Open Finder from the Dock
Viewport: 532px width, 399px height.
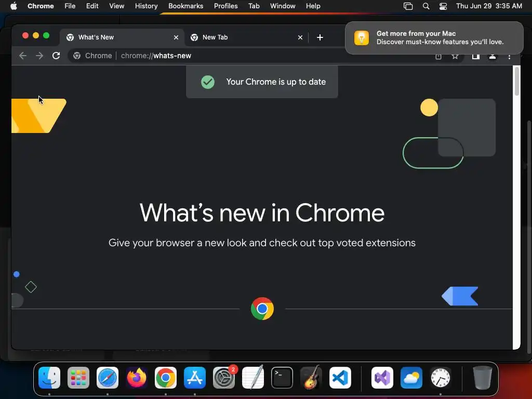tap(49, 378)
